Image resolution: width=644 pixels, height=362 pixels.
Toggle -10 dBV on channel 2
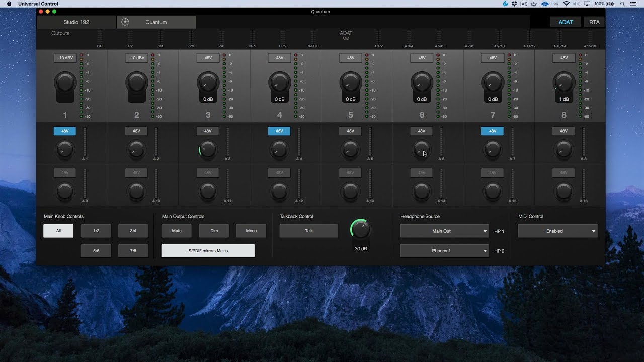[x=136, y=58]
